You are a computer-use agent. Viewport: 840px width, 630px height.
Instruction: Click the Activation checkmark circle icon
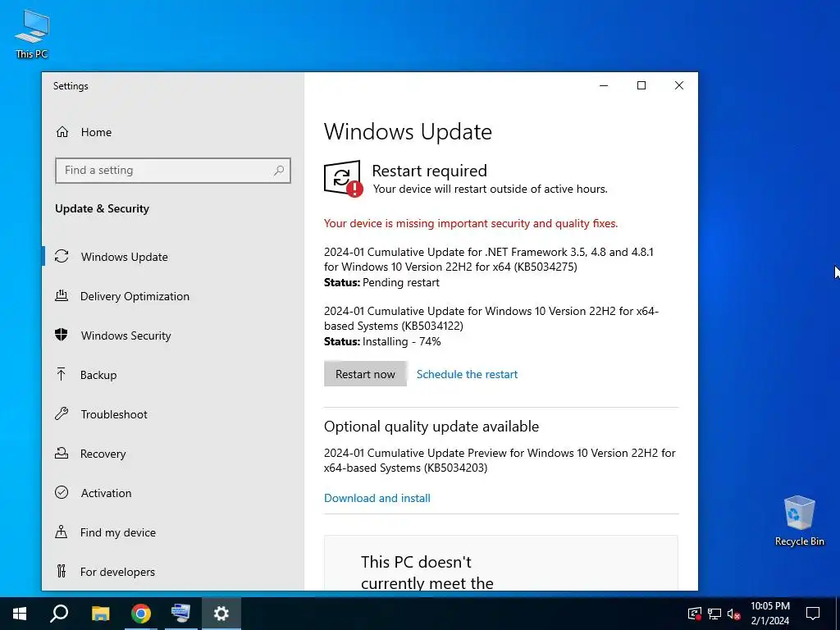pos(62,492)
